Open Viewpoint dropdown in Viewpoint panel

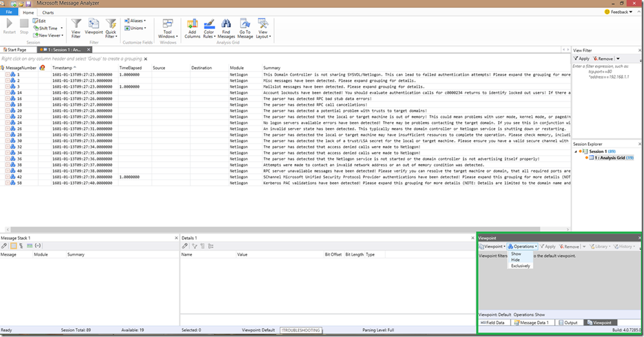[492, 247]
